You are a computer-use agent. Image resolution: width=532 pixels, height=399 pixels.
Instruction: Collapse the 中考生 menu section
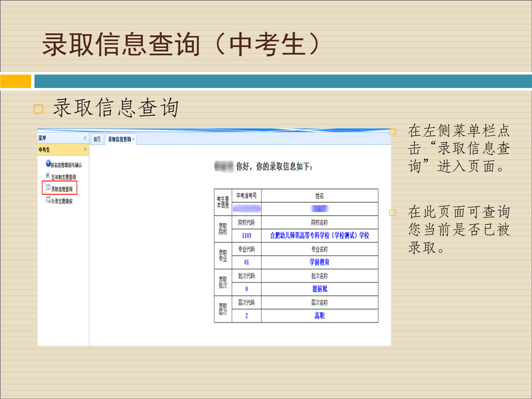point(85,150)
